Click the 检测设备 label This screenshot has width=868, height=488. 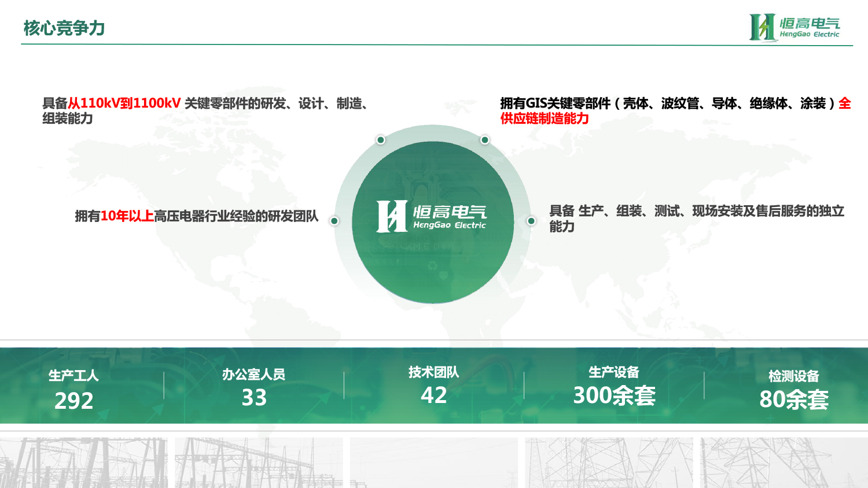[x=793, y=376]
